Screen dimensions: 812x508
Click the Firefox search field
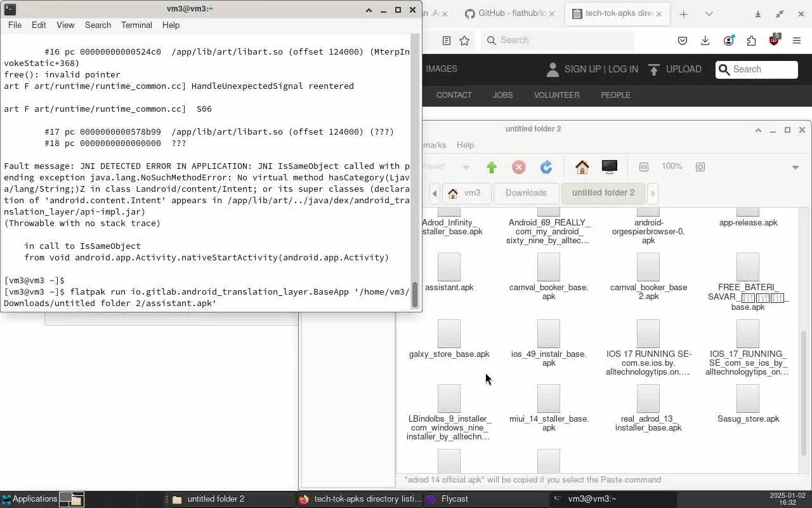pyautogui.click(x=558, y=40)
